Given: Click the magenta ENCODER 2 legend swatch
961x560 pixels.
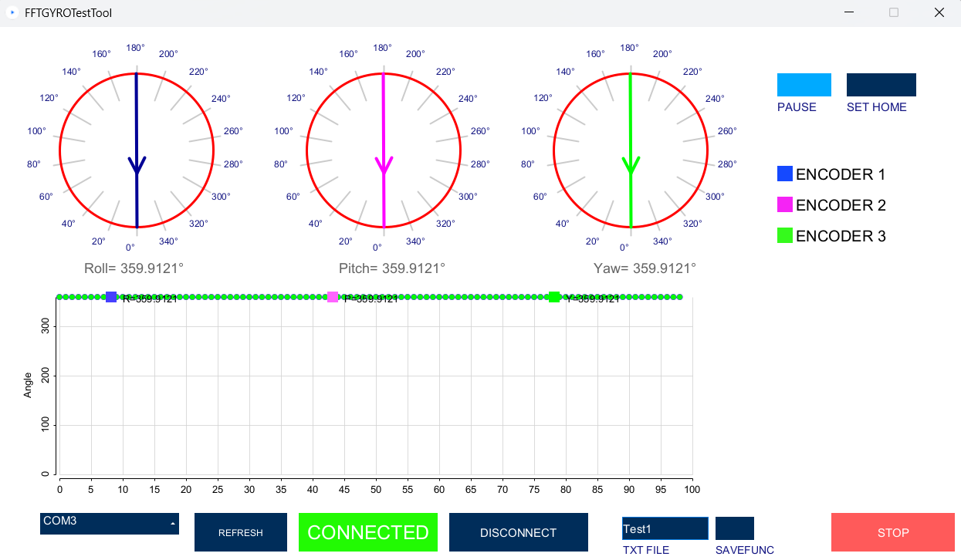Looking at the screenshot, I should click(784, 205).
